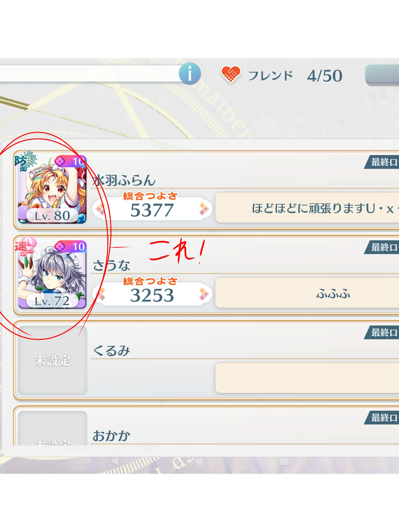The height and width of the screenshot is (532, 399).
Task: Select the さうな friend name
Action: [112, 265]
